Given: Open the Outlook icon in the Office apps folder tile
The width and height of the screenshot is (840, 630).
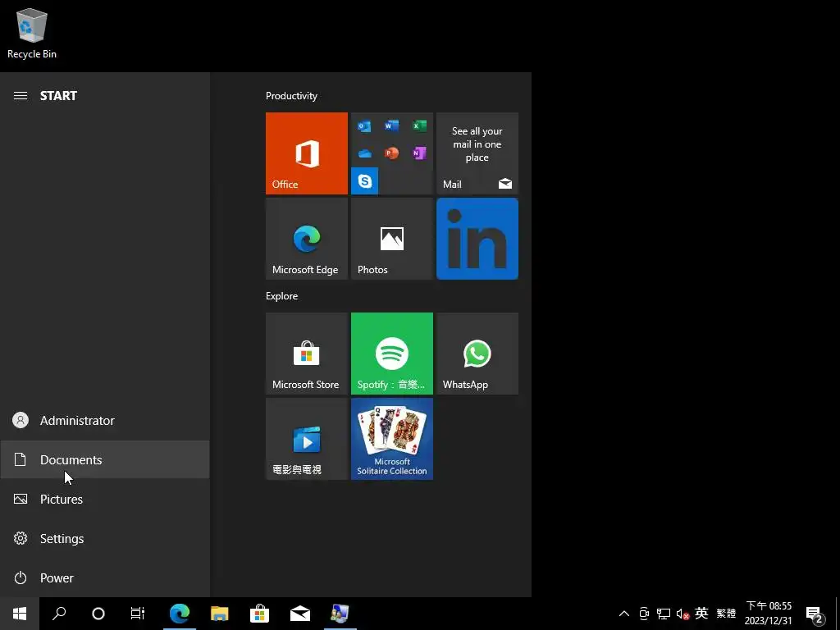Looking at the screenshot, I should (x=364, y=126).
